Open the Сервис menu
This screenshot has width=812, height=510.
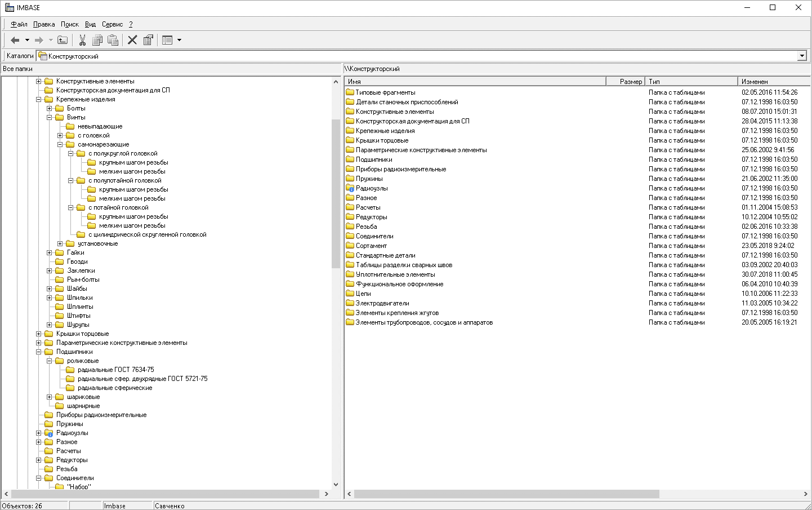coord(112,24)
